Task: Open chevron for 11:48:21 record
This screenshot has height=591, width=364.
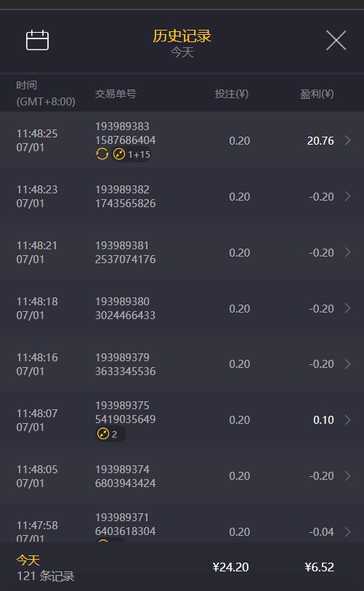Action: click(x=348, y=252)
